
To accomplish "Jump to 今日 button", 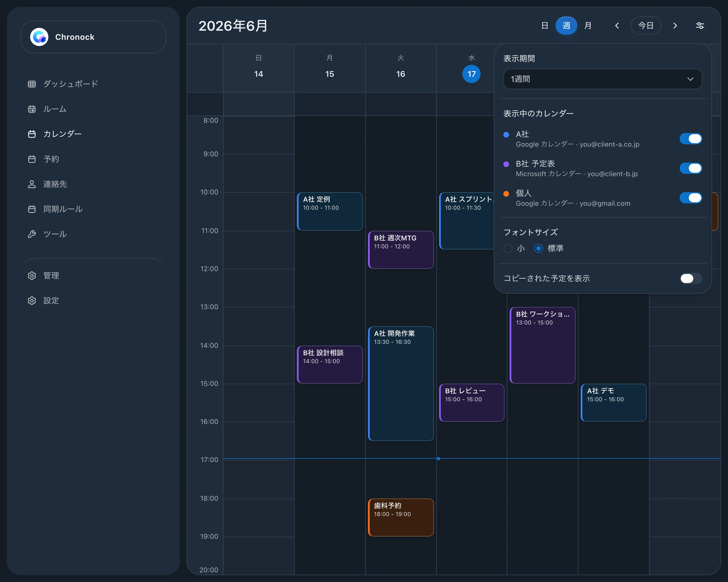I will point(646,26).
